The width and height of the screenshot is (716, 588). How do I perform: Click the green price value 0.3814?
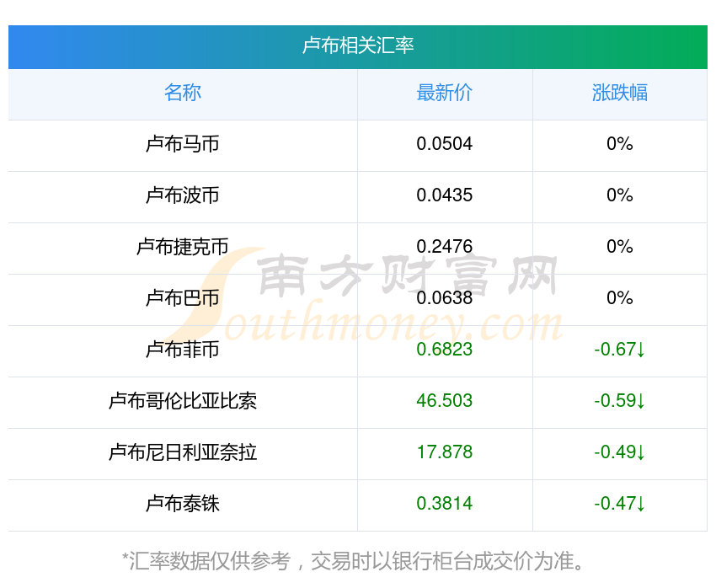point(444,504)
